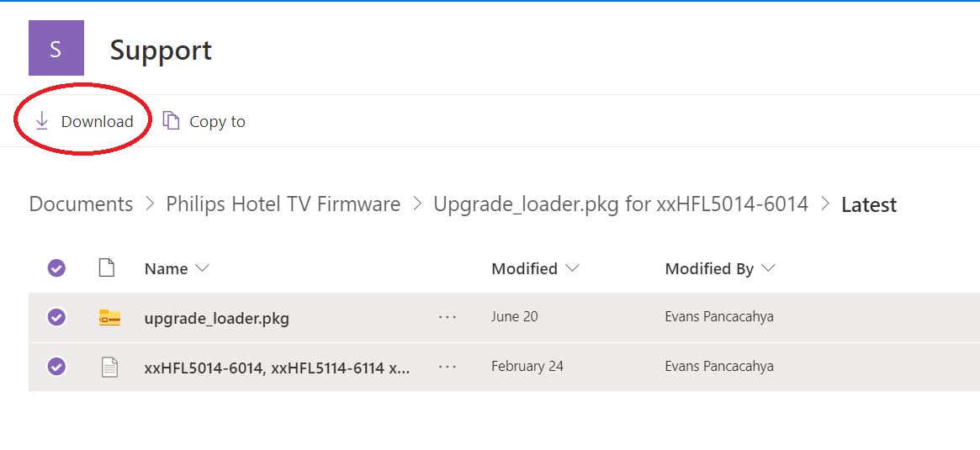The height and width of the screenshot is (450, 980).
Task: Open more actions for upgrade_loader.pkg
Action: coord(448,317)
